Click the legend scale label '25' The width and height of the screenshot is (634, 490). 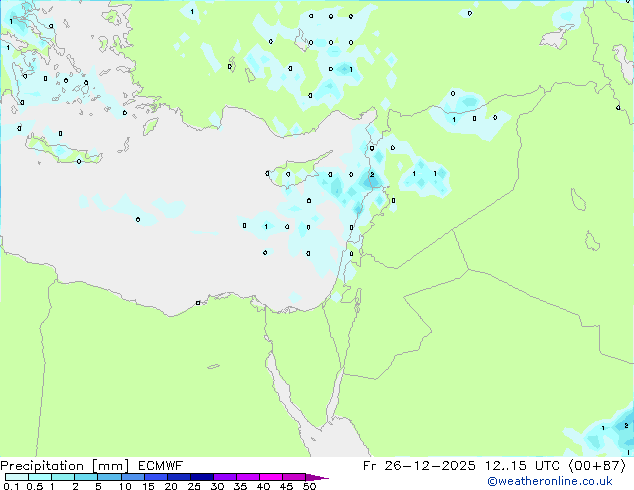pos(194,486)
